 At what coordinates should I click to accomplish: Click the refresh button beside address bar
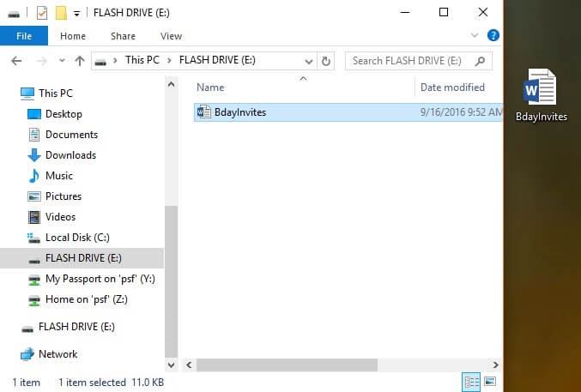(x=325, y=61)
